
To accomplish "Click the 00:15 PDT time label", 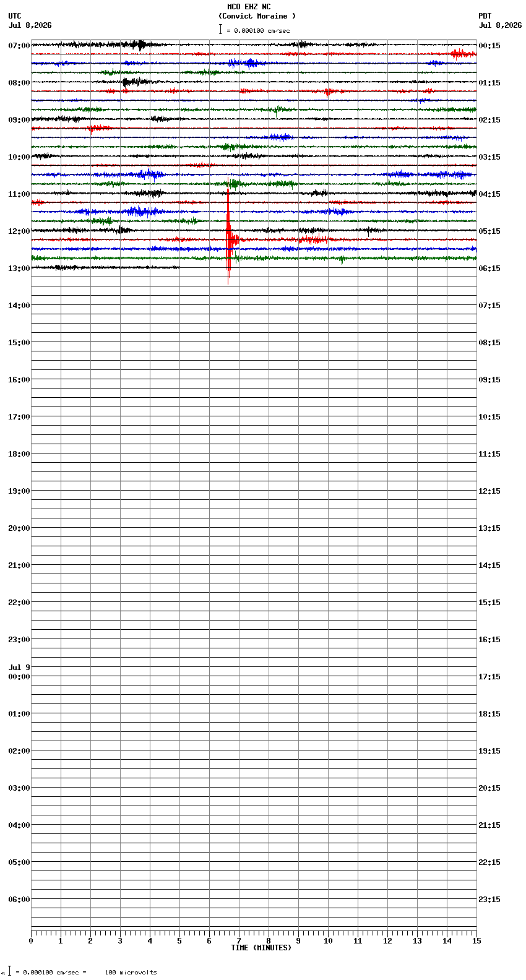I will click(489, 46).
